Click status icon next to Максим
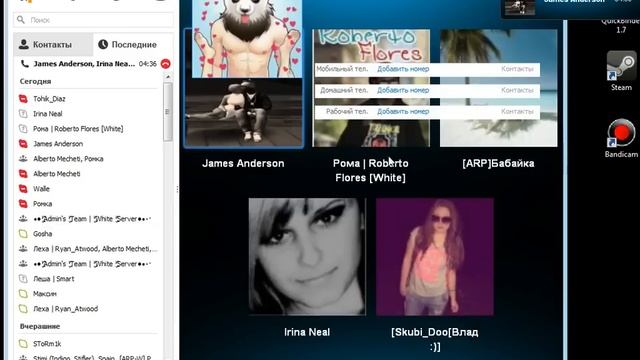The width and height of the screenshot is (640, 360). coord(23,294)
